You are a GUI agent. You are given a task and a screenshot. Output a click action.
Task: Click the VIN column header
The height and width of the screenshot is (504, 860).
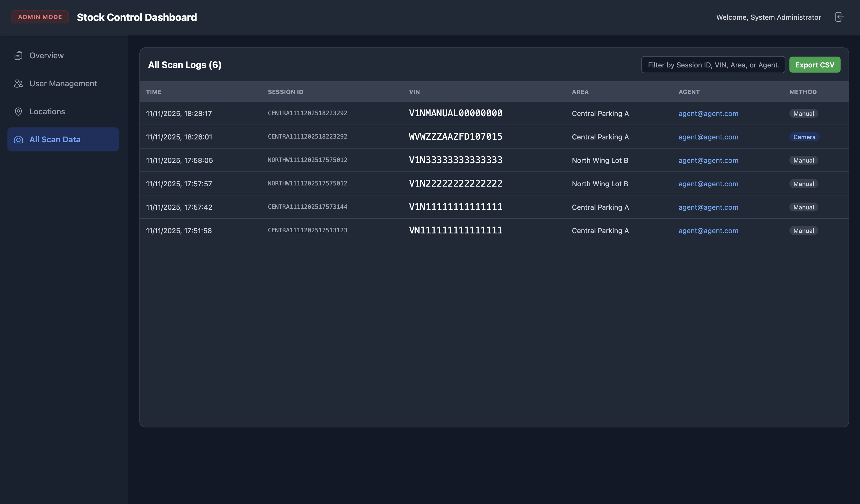pos(414,92)
